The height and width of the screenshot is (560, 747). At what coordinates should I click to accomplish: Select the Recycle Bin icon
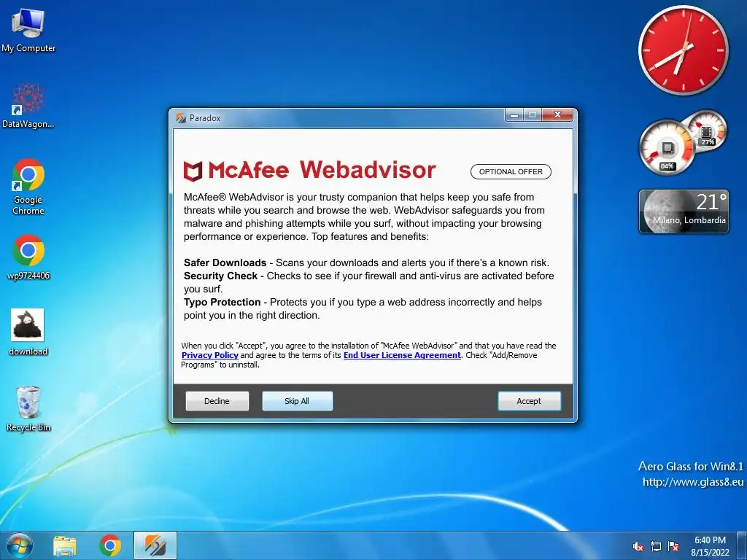[28, 408]
